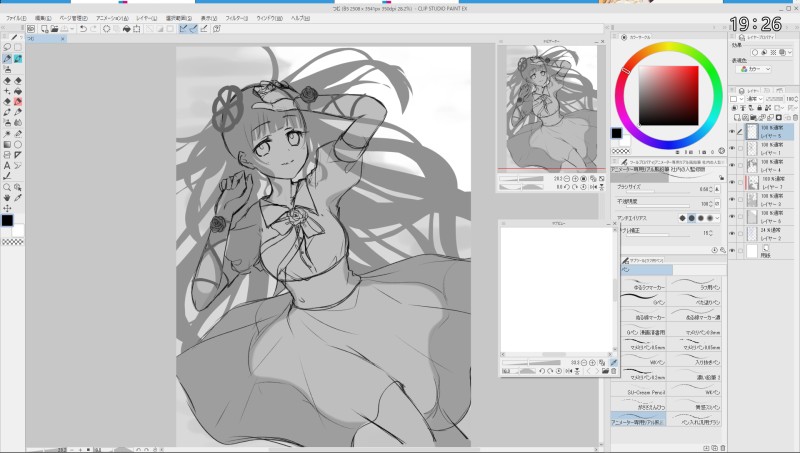Delete image with Sub View trash icon

(x=614, y=371)
